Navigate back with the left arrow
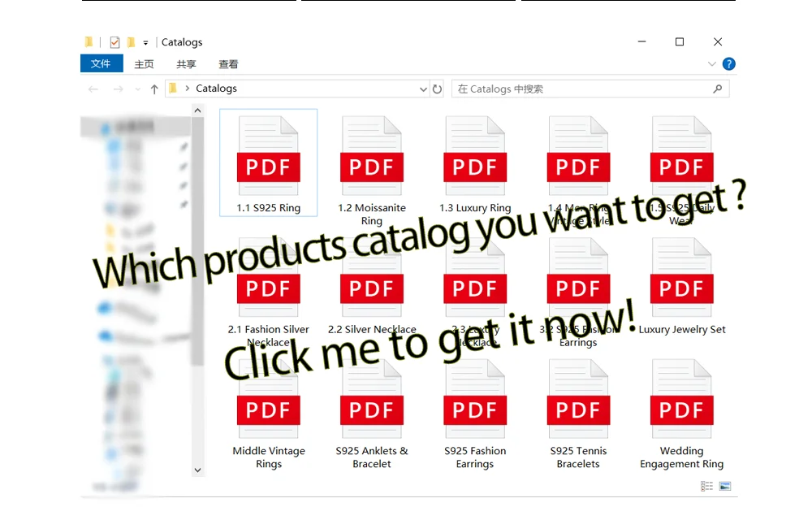Viewport: 812px width, 507px height. (93, 89)
